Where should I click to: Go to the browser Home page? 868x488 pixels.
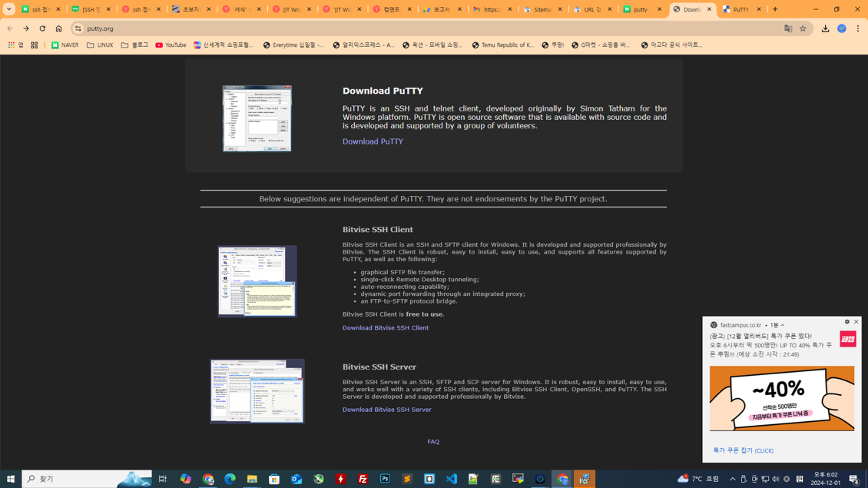(x=58, y=28)
